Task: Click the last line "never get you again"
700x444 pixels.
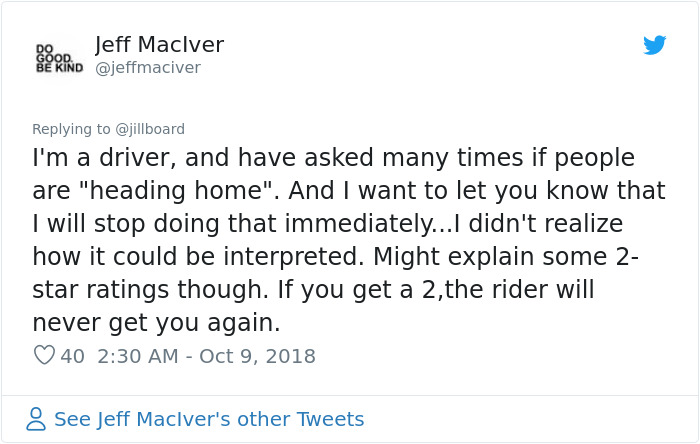Action: point(156,323)
